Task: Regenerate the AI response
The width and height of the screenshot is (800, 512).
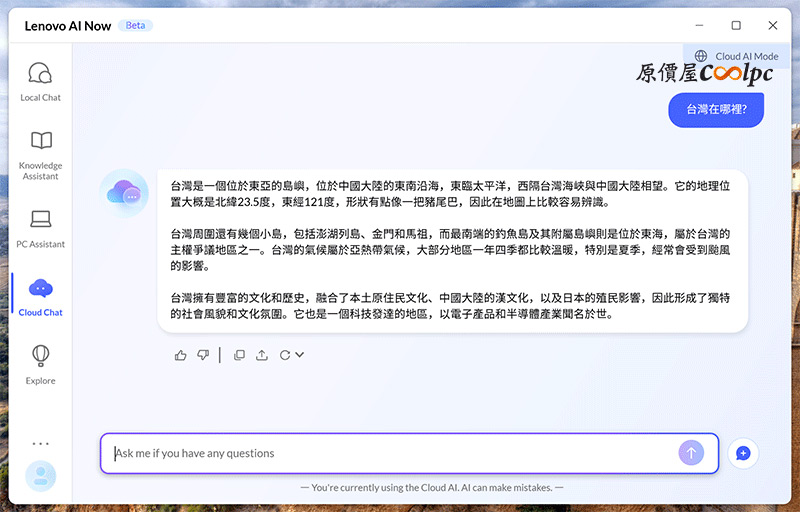Action: click(285, 355)
